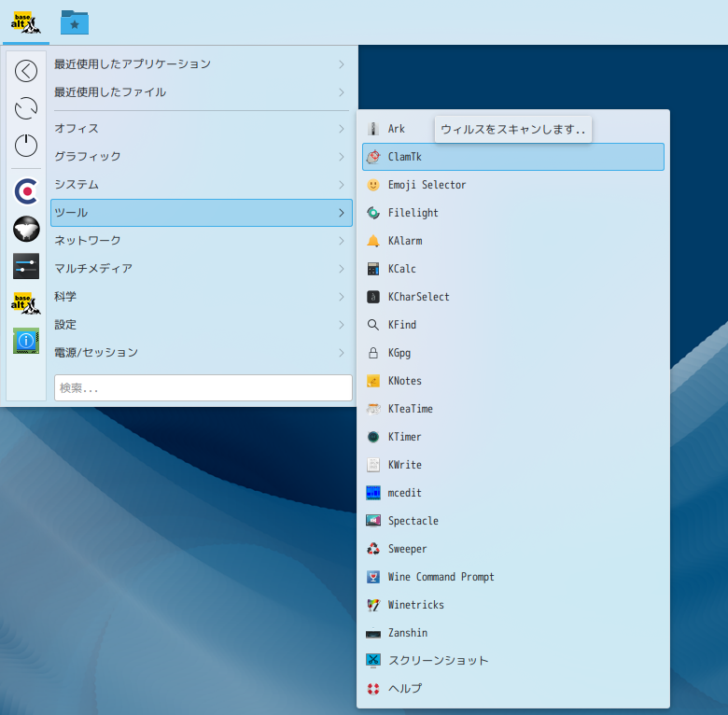This screenshot has height=715, width=728.
Task: Expand the グラフィック category chevron
Action: pyautogui.click(x=342, y=157)
